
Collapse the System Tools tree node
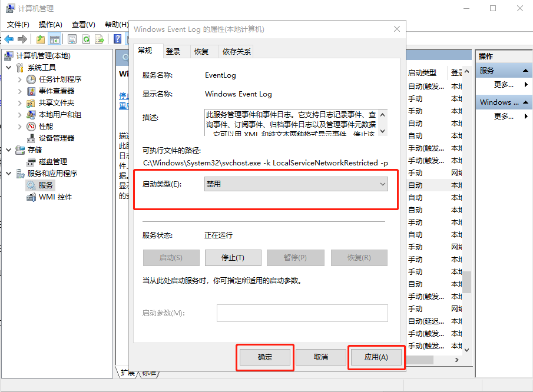pyautogui.click(x=9, y=68)
